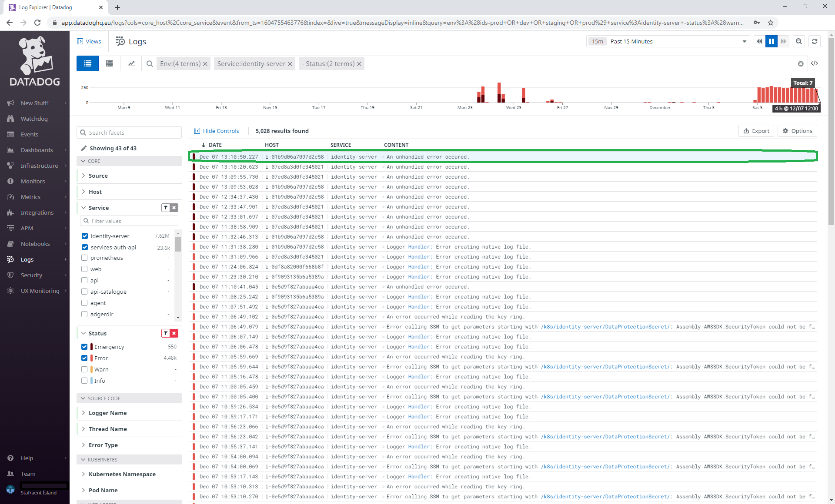Check the prometheus service
835x504 pixels.
[x=85, y=258]
